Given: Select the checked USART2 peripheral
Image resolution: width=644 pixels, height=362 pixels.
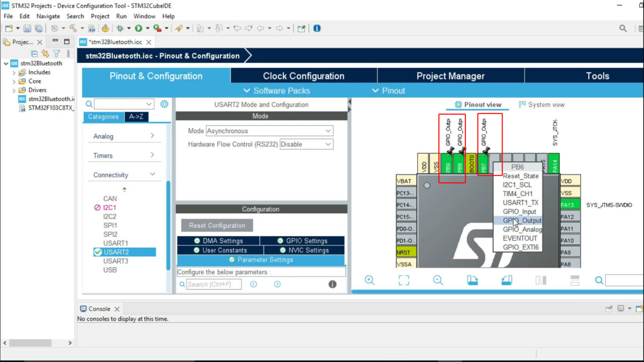Looking at the screenshot, I should pos(124,252).
